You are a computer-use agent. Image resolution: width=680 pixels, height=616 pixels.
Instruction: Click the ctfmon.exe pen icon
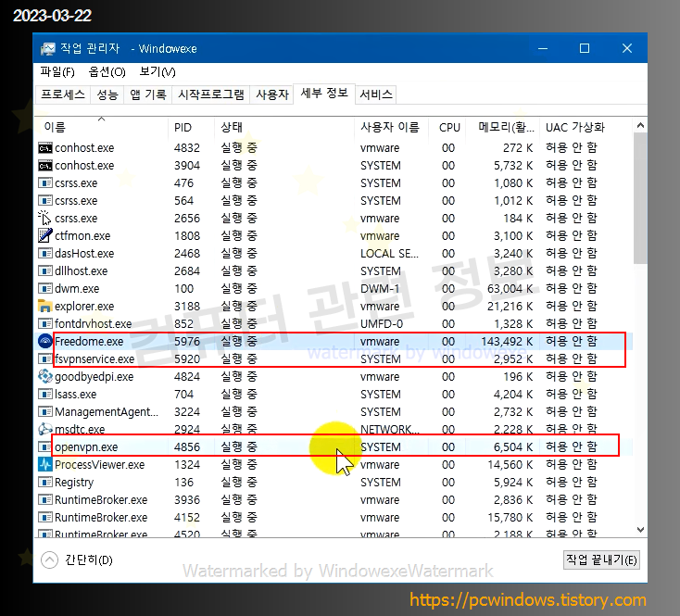pyautogui.click(x=45, y=235)
